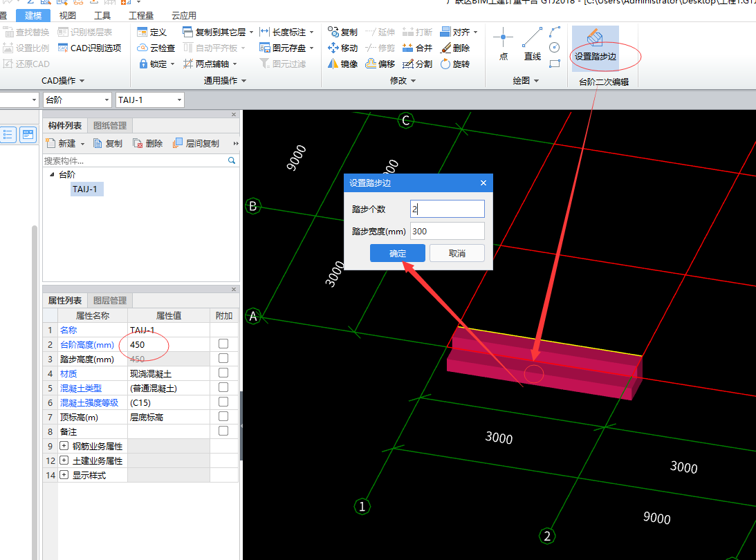
Task: Select the circle drawing tool icon
Action: tap(555, 47)
